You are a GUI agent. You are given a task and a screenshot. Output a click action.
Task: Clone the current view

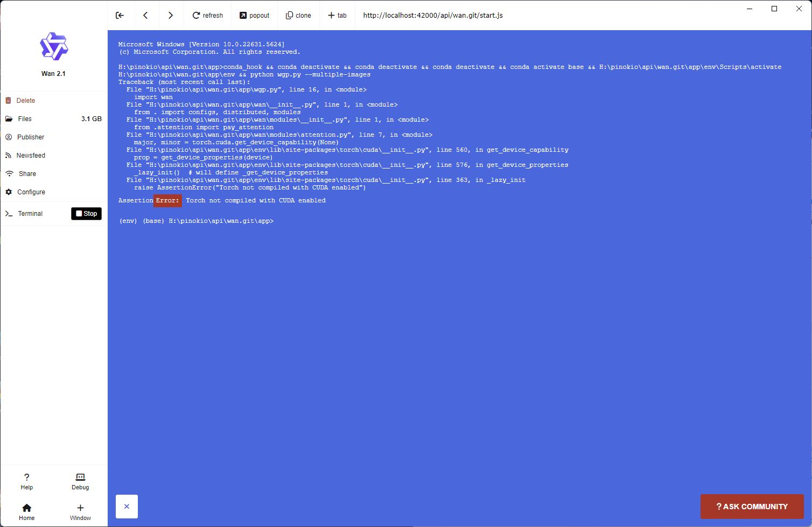click(298, 15)
